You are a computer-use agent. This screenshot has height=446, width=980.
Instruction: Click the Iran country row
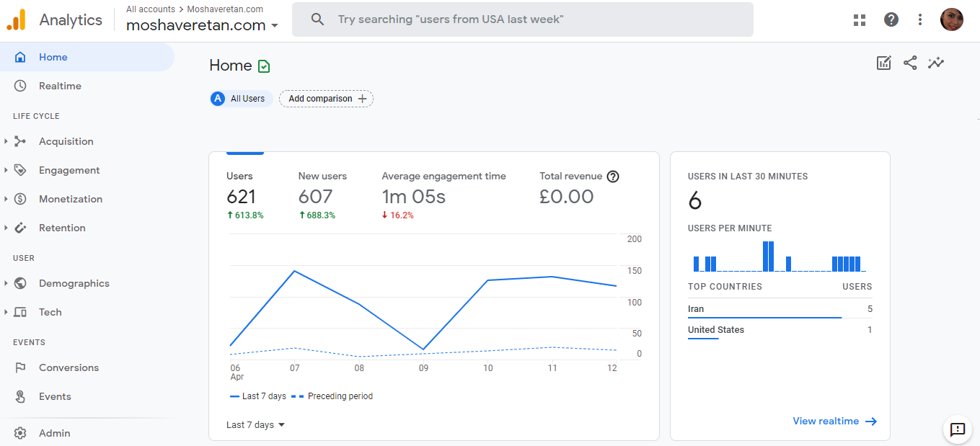780,309
